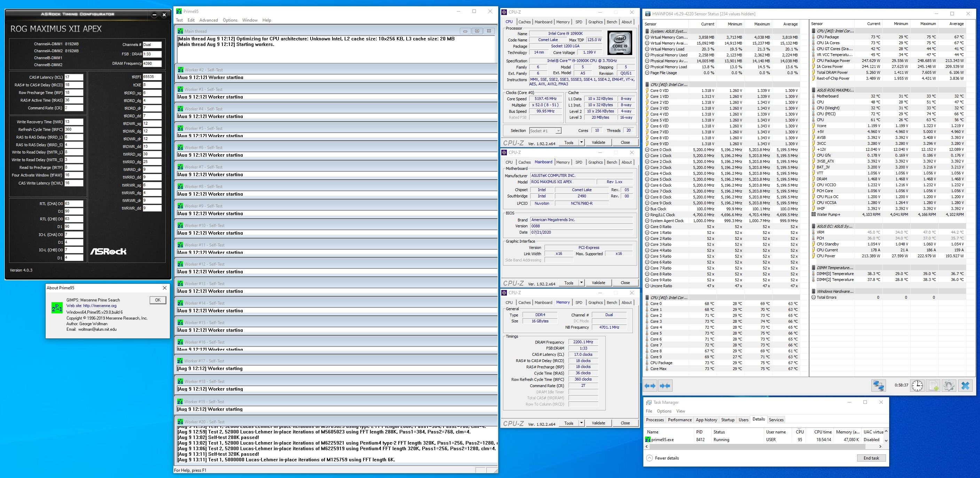Image resolution: width=980 pixels, height=478 pixels.
Task: Click Prime95 Main thread close child button
Action: tap(489, 31)
